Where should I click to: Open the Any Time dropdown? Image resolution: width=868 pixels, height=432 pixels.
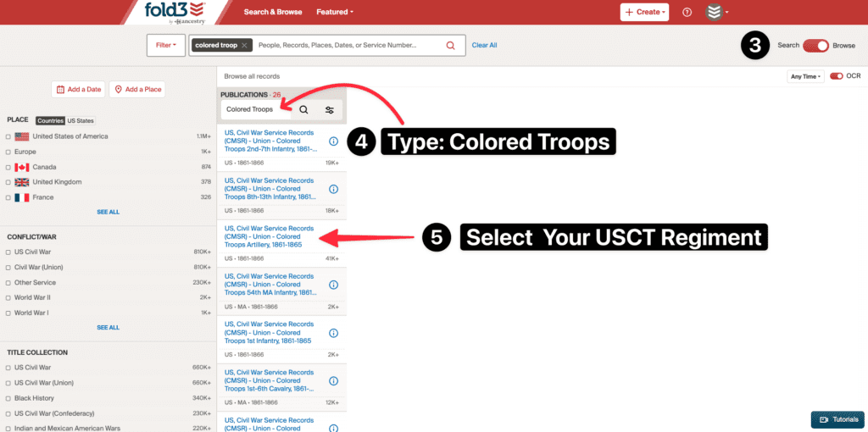tap(804, 76)
